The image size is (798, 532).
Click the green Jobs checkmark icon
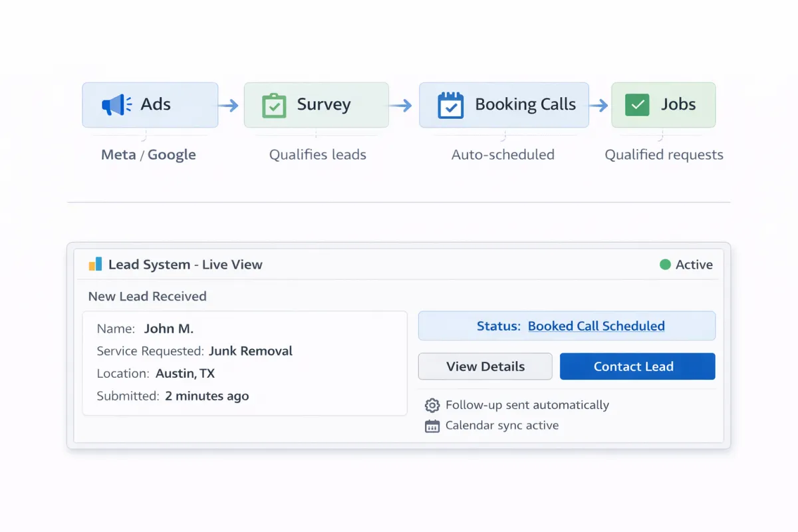point(637,105)
